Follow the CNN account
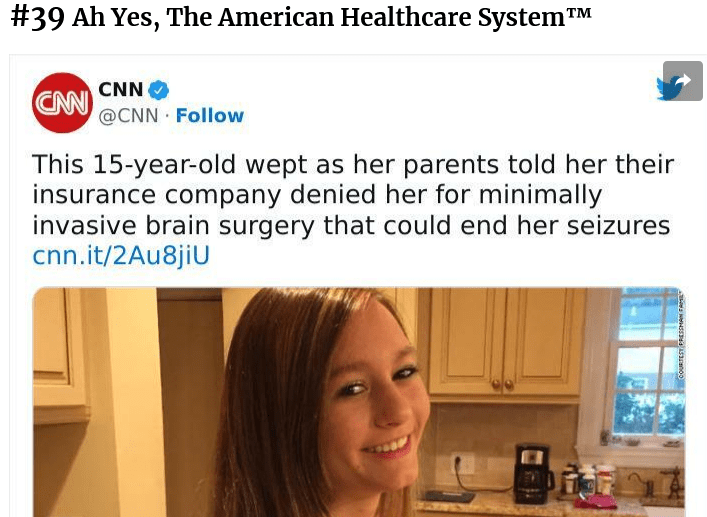Viewport: 707px width, 517px height. pyautogui.click(x=210, y=116)
